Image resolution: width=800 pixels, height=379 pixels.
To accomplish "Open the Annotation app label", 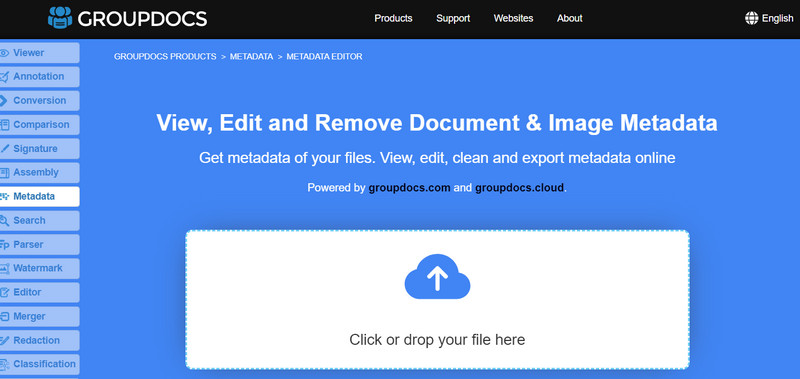I will pyautogui.click(x=39, y=77).
